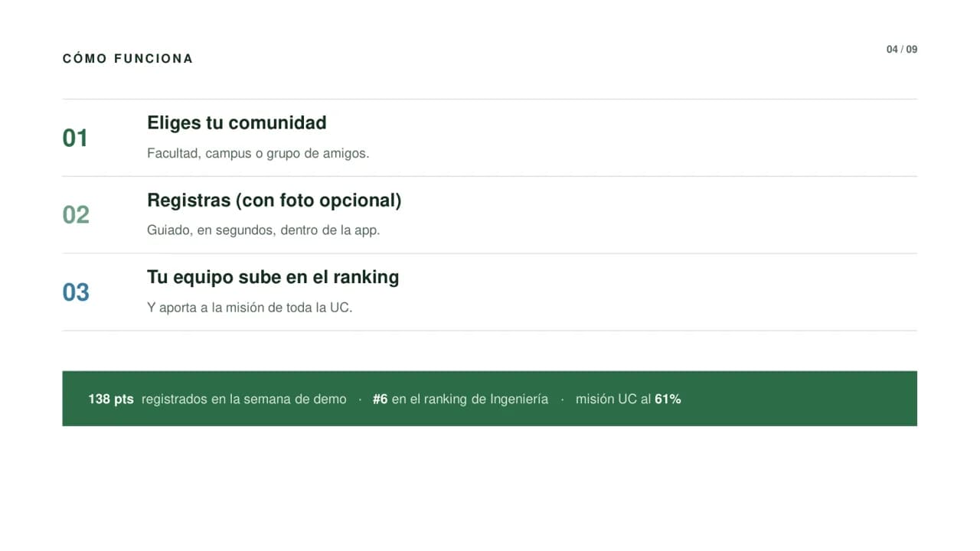Select the step number 01
This screenshot has height=551, width=980.
tap(75, 138)
